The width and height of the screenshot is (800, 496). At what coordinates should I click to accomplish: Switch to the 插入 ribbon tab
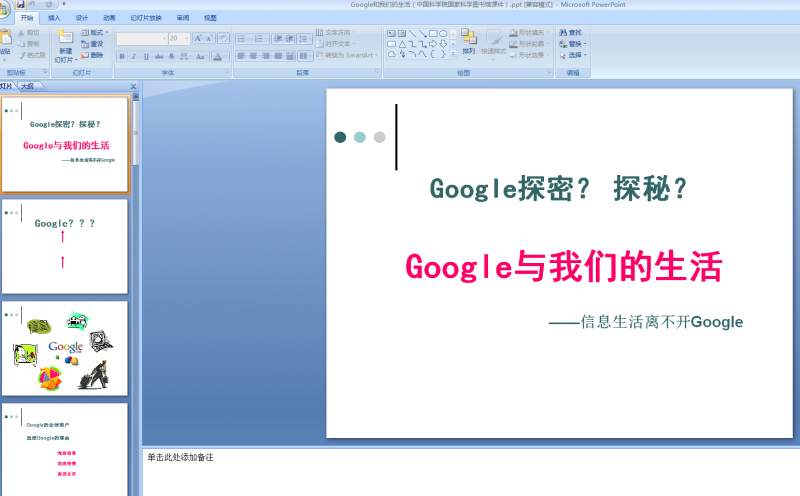(54, 18)
